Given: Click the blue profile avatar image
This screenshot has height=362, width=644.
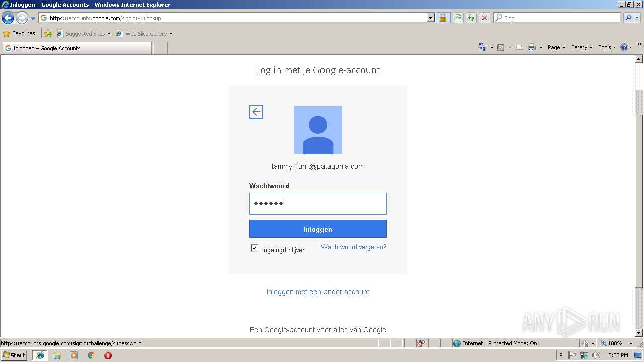Looking at the screenshot, I should tap(318, 130).
